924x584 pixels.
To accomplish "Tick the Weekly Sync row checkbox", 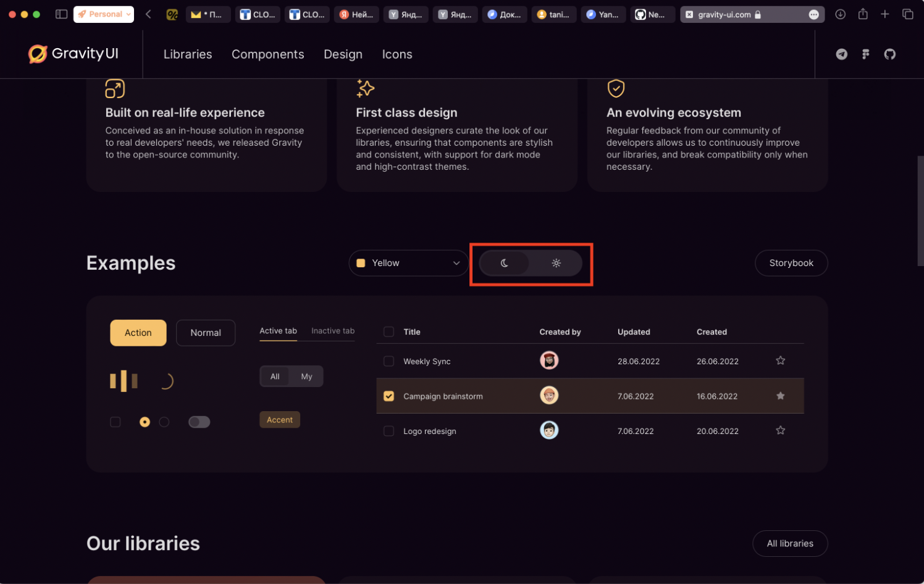I will click(388, 361).
